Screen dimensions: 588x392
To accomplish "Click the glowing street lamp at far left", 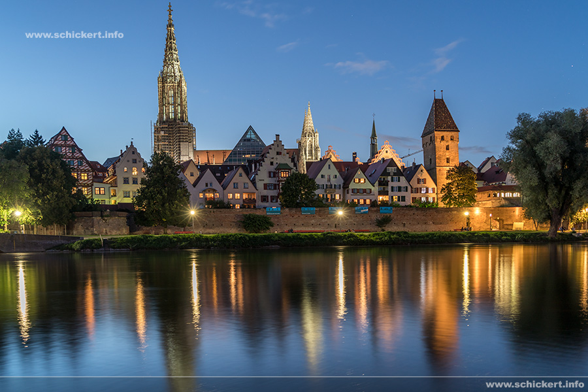I will tap(17, 213).
